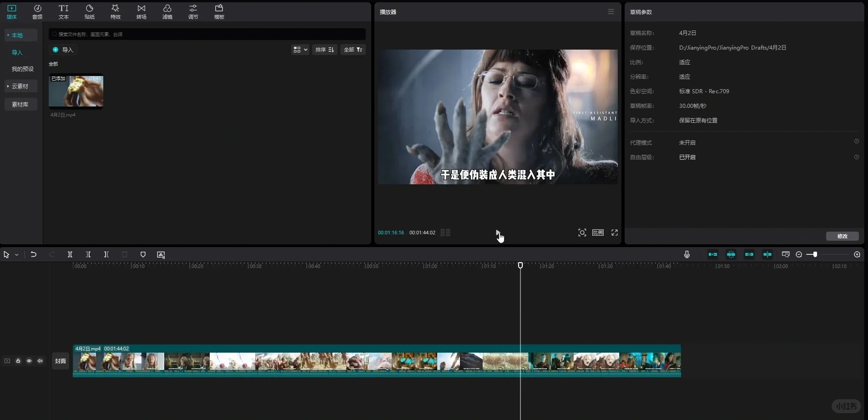
Task: Undo the last action
Action: coord(34,254)
